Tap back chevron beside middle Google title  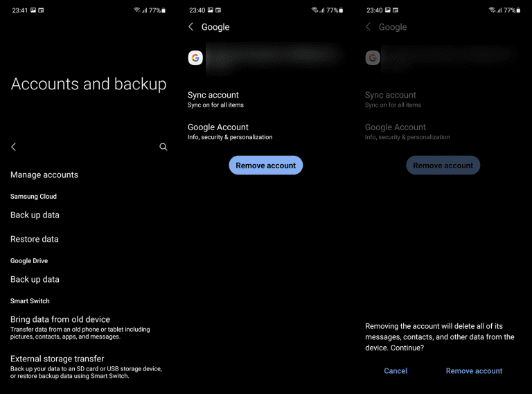click(x=191, y=27)
